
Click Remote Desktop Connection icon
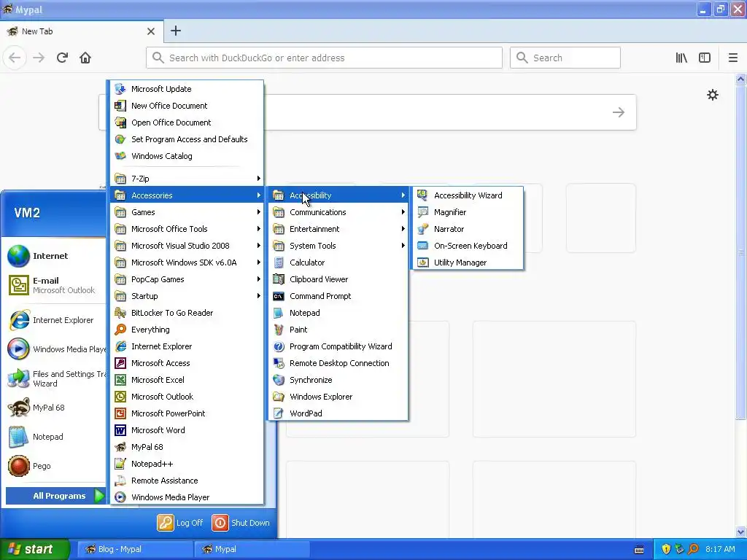(279, 363)
